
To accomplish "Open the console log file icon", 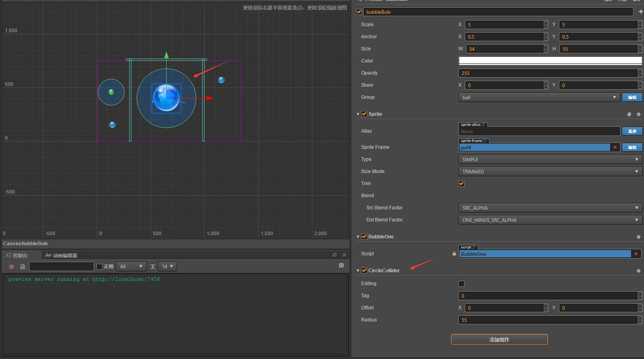I will click(x=23, y=267).
